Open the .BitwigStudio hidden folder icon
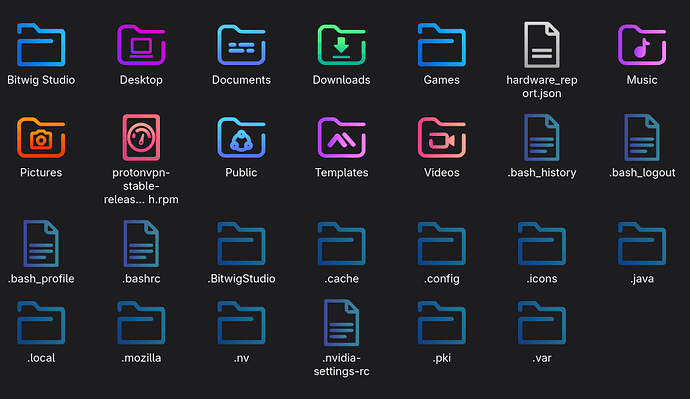This screenshot has height=399, width=690. coord(241,243)
